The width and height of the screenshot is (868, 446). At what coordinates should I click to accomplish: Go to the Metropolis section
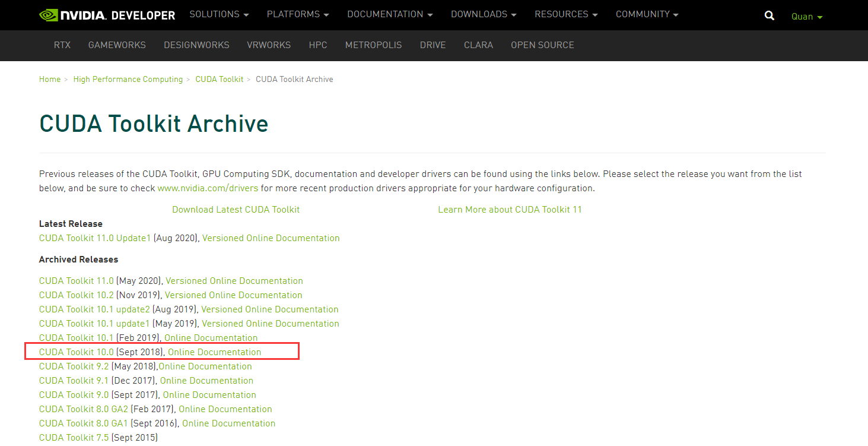click(373, 45)
